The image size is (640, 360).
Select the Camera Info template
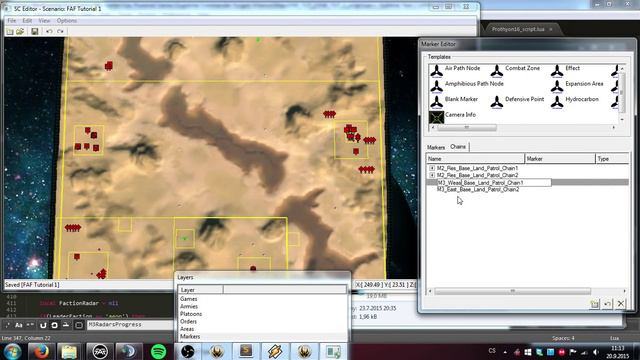453,117
